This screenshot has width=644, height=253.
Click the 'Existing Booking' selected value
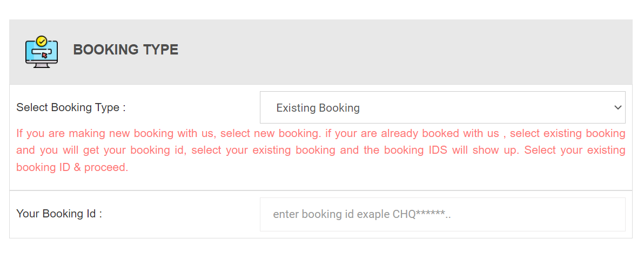pos(318,108)
